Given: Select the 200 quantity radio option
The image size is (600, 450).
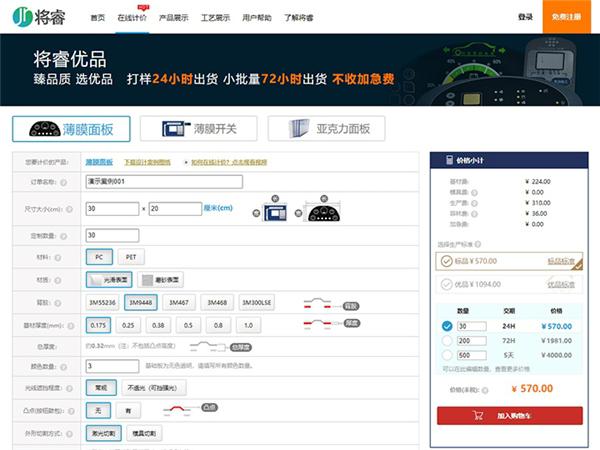Looking at the screenshot, I should [446, 340].
